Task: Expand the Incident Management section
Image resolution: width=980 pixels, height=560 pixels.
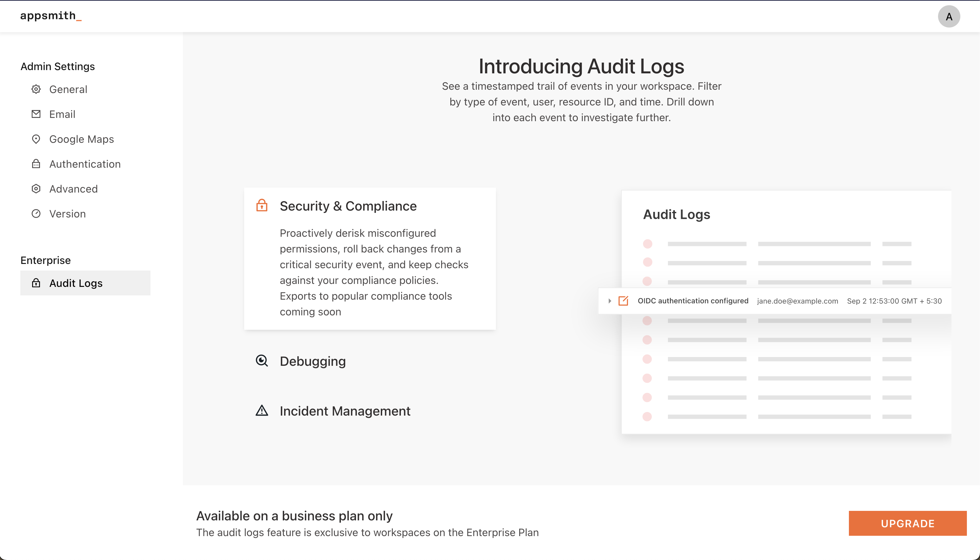Action: pos(345,411)
